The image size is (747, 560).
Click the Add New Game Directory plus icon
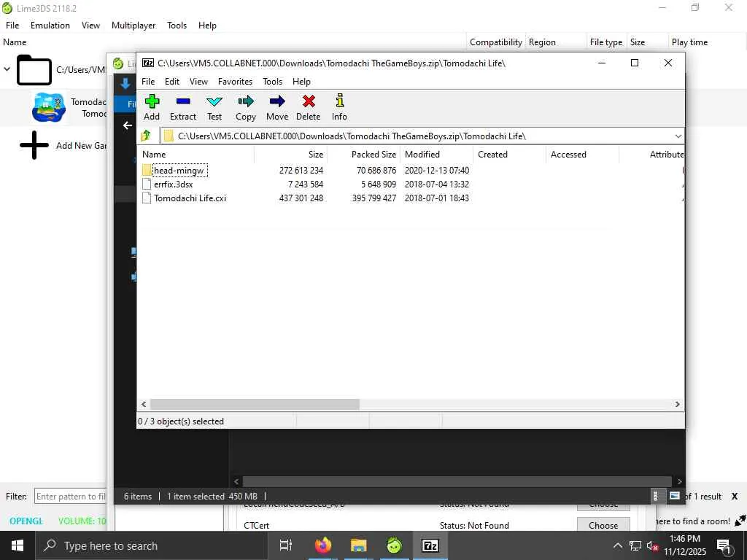point(34,145)
